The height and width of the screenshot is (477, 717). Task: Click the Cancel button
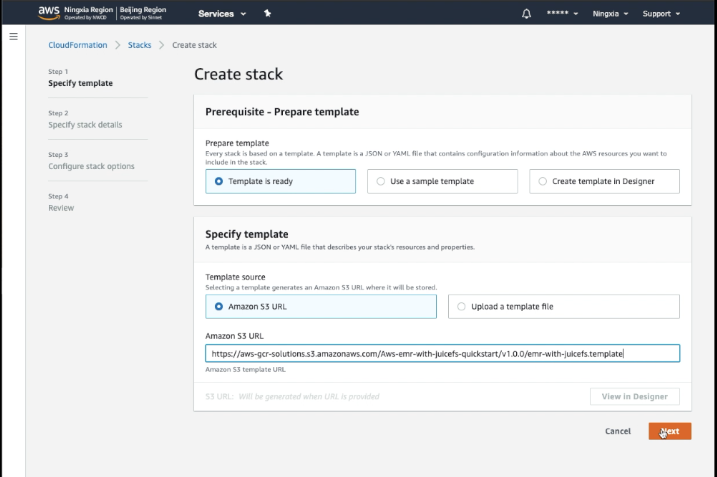coord(618,431)
